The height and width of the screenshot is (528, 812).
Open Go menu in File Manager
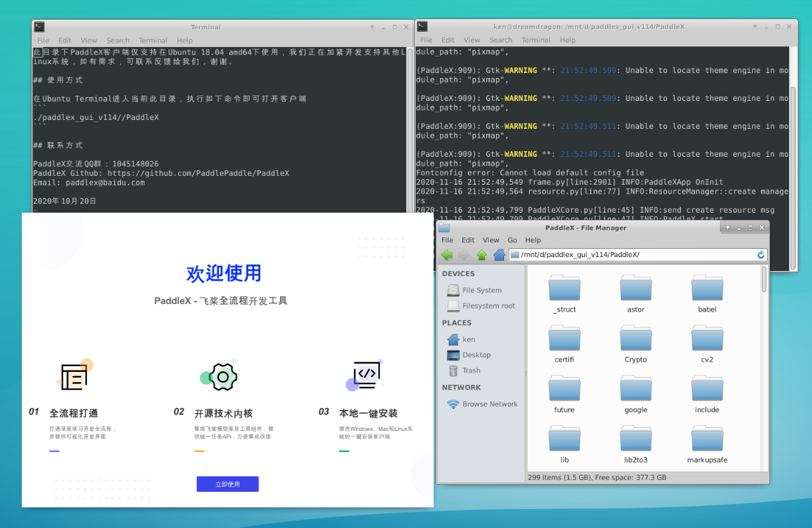click(512, 241)
